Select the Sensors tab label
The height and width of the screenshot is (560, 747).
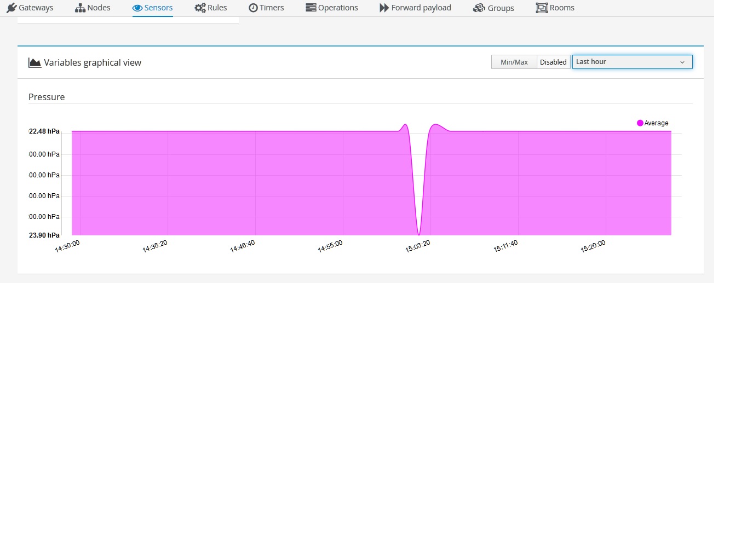pyautogui.click(x=158, y=8)
